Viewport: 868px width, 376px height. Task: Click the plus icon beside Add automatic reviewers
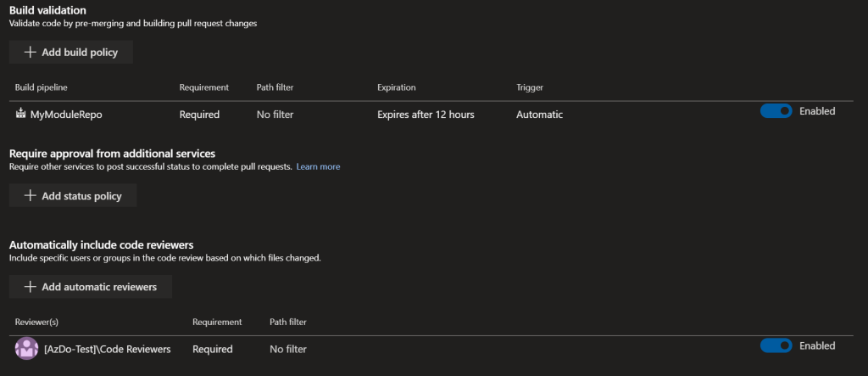point(31,287)
